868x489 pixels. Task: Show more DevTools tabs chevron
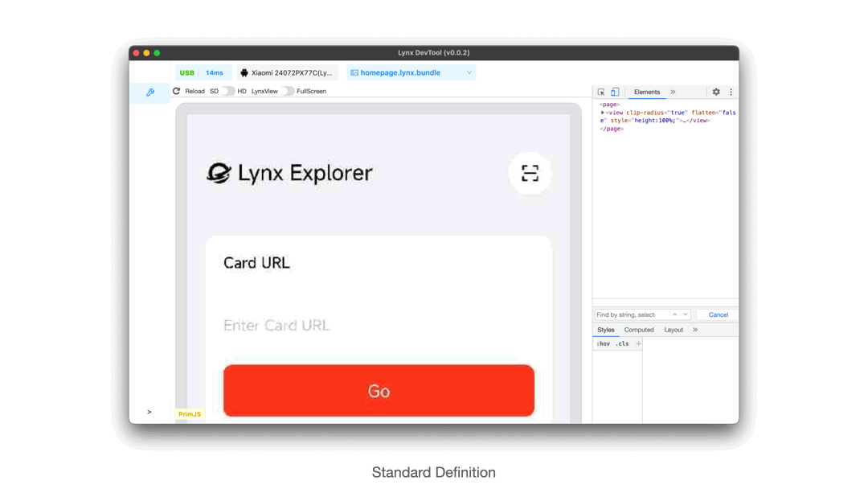(674, 92)
